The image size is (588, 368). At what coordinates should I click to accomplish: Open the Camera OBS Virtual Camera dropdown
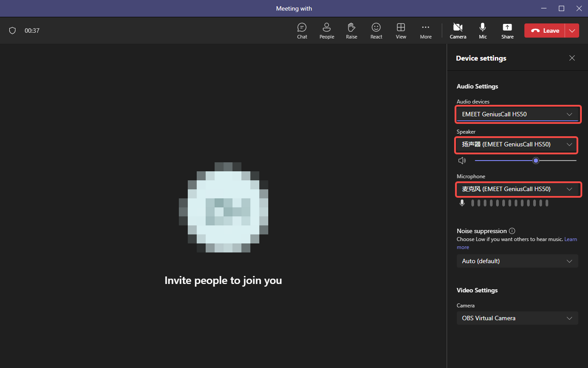point(517,318)
